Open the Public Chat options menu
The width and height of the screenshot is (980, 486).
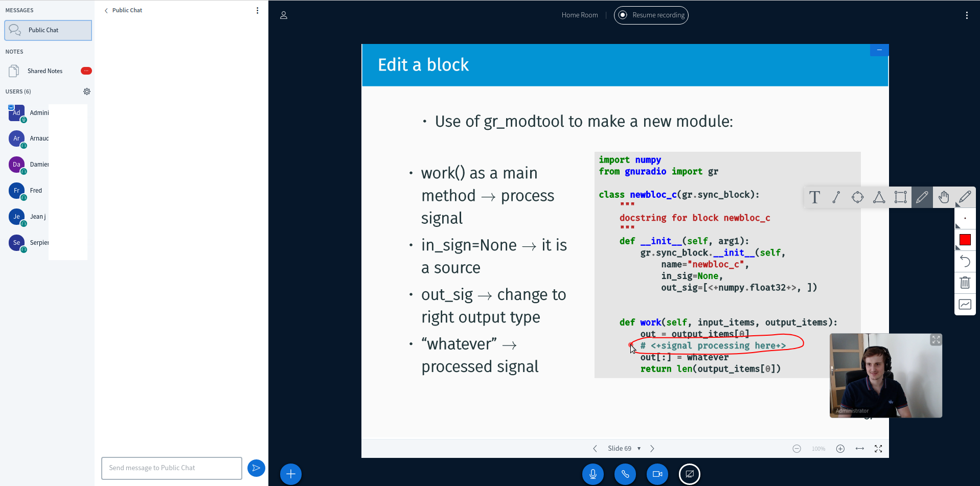[257, 10]
